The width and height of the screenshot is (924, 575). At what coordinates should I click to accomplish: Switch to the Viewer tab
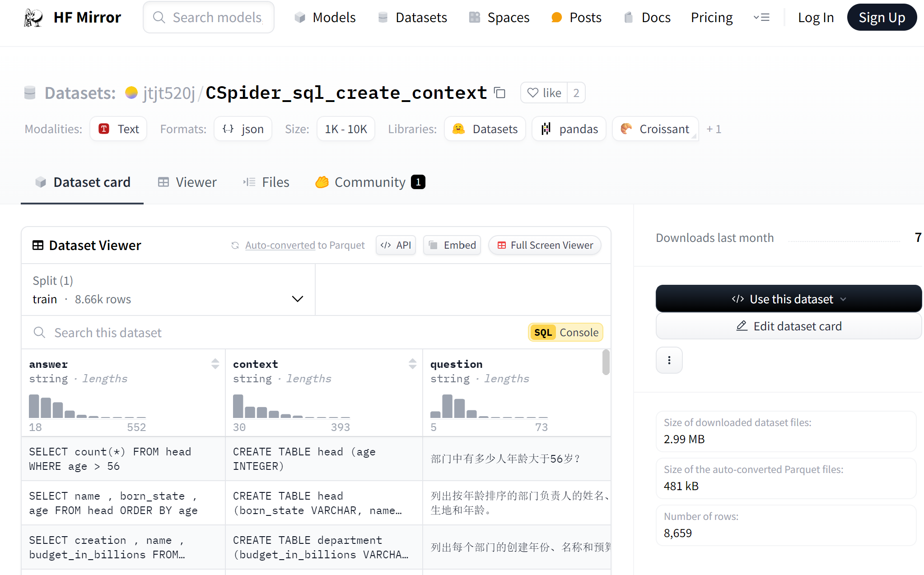[187, 182]
